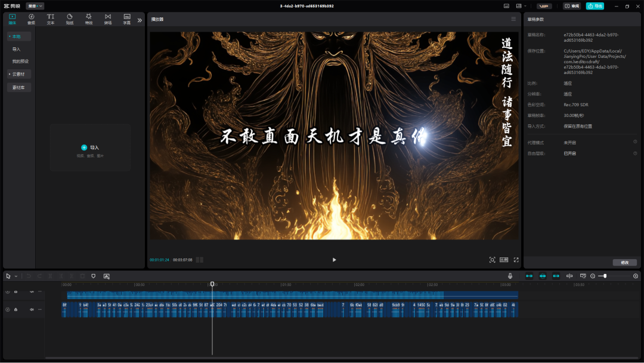The height and width of the screenshot is (363, 644).
Task: Expand the 云素材 (Cloud materials) section
Action: [19, 74]
